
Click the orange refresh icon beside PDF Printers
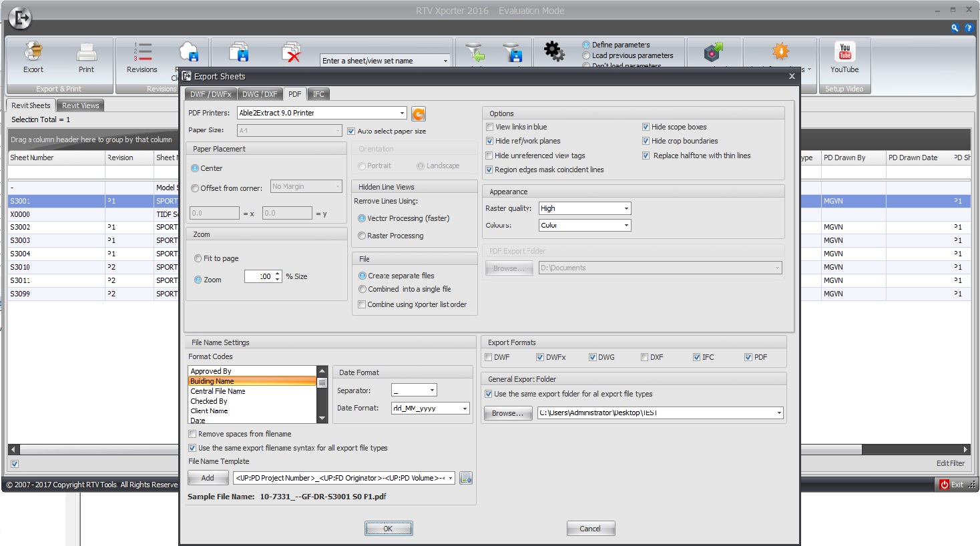point(418,113)
